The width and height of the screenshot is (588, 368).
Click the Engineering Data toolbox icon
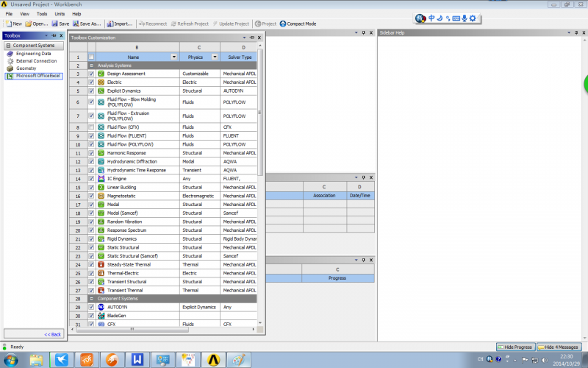click(10, 54)
